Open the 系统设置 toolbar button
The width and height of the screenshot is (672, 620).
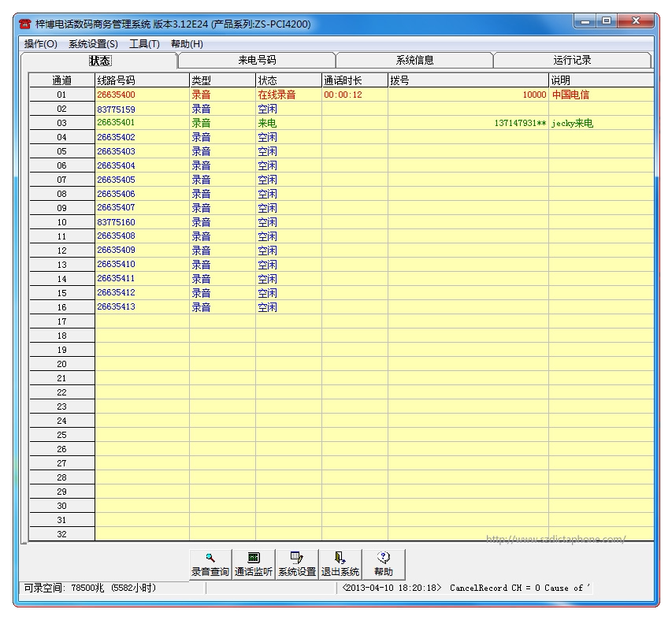point(297,565)
